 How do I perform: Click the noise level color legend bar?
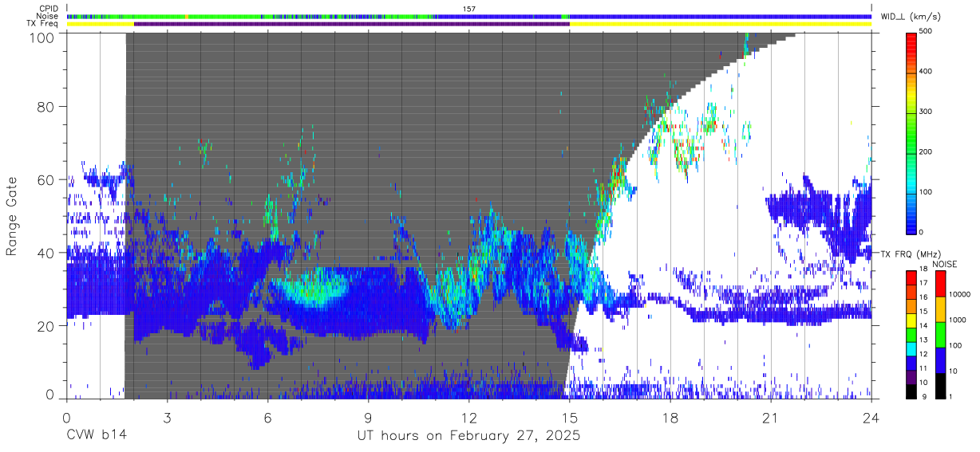coord(939,334)
